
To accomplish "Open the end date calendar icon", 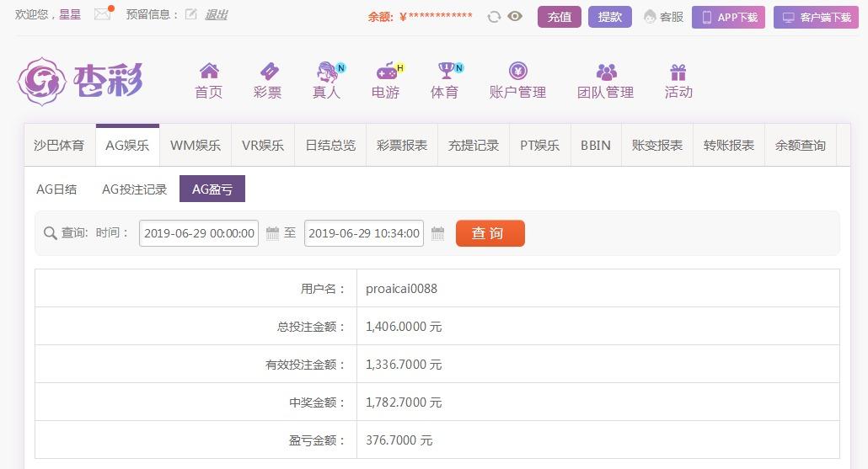I will [x=437, y=233].
